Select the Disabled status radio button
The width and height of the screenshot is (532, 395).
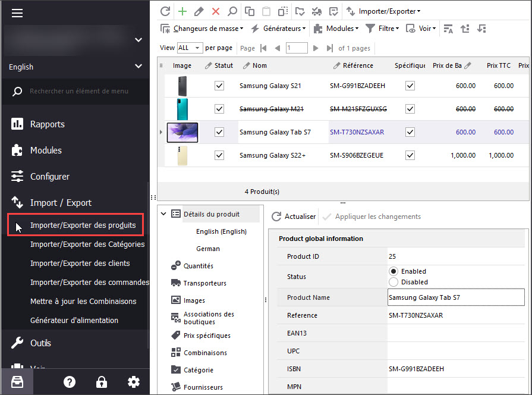point(394,282)
